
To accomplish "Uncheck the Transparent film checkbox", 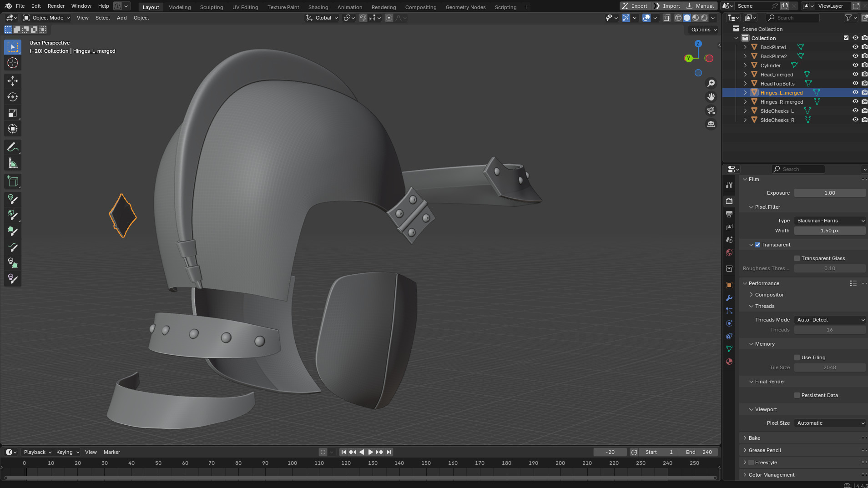I will click(757, 245).
